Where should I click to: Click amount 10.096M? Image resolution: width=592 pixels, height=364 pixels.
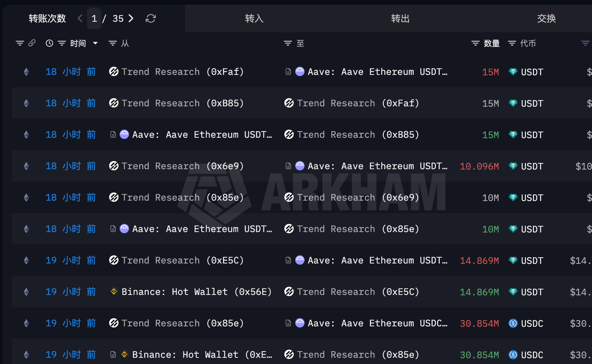click(479, 166)
